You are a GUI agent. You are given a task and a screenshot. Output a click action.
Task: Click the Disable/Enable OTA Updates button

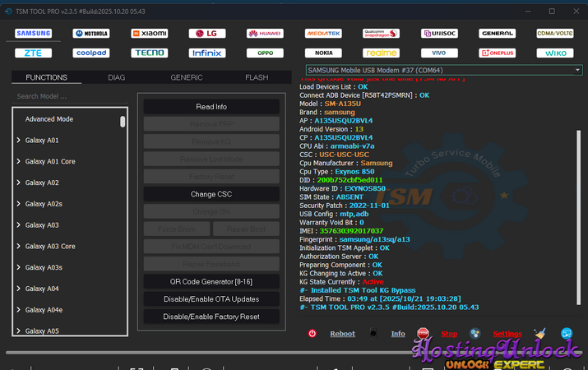click(211, 299)
